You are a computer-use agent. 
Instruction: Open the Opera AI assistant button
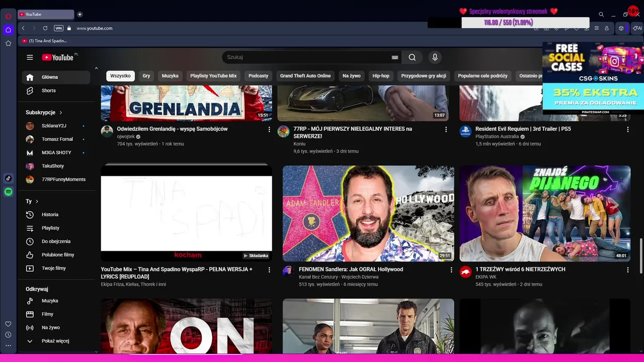(637, 28)
